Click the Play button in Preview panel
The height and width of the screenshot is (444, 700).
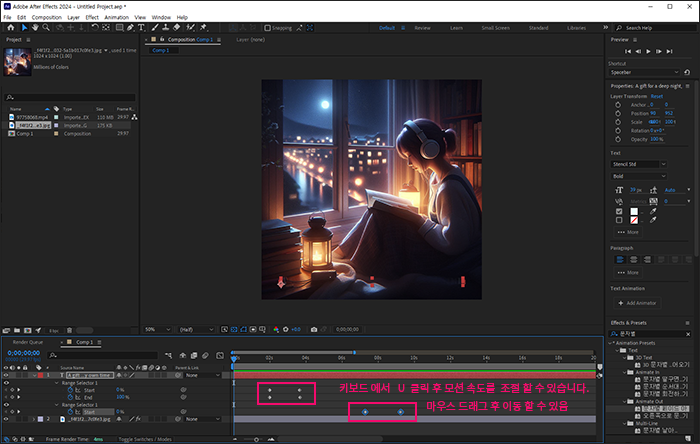click(x=648, y=51)
